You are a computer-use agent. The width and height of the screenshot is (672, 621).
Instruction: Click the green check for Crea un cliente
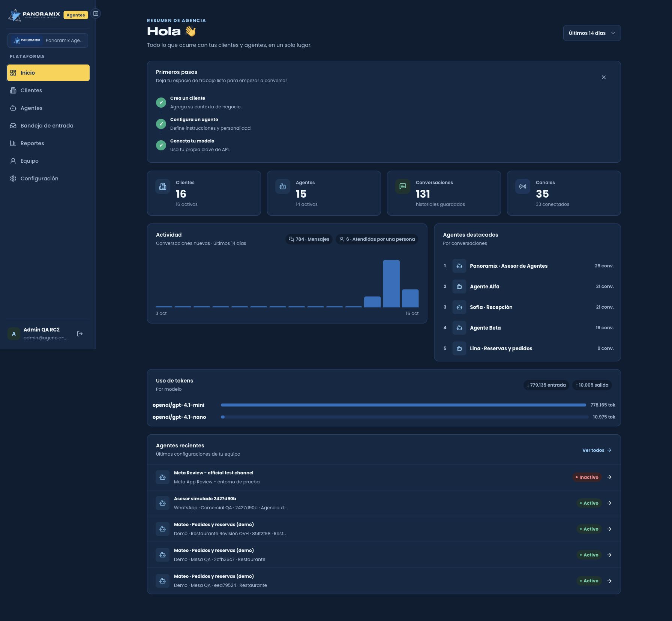click(161, 102)
